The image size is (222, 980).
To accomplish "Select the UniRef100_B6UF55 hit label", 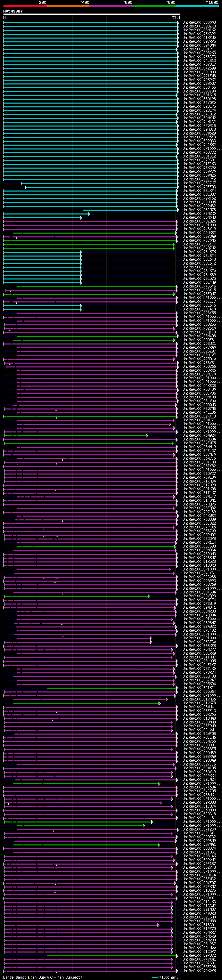I will [199, 88].
